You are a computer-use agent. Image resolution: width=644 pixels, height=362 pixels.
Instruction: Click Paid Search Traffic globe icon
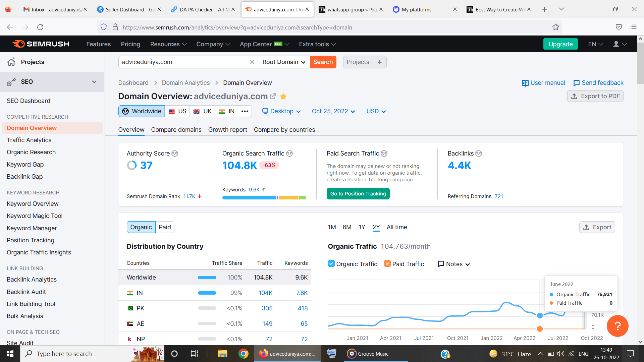(x=384, y=154)
